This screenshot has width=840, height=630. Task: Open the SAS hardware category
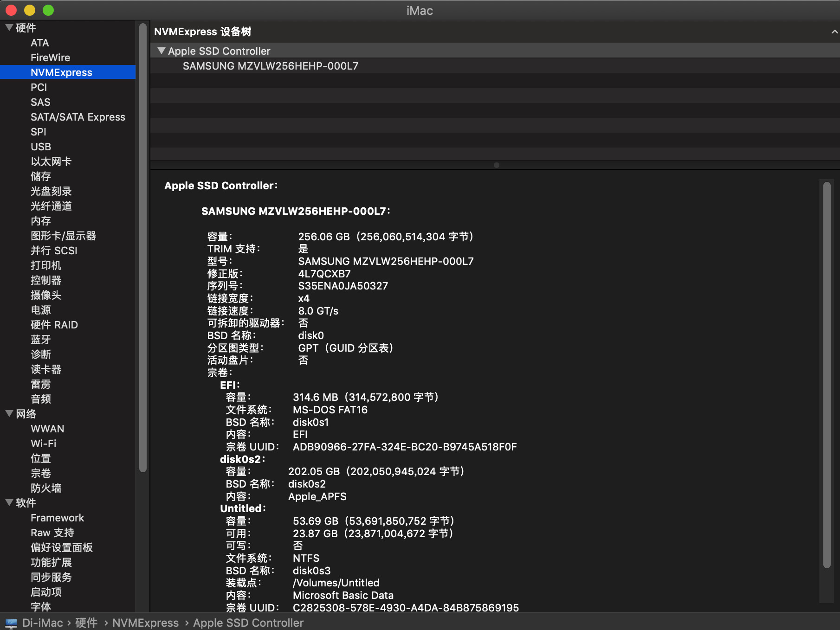pos(40,102)
